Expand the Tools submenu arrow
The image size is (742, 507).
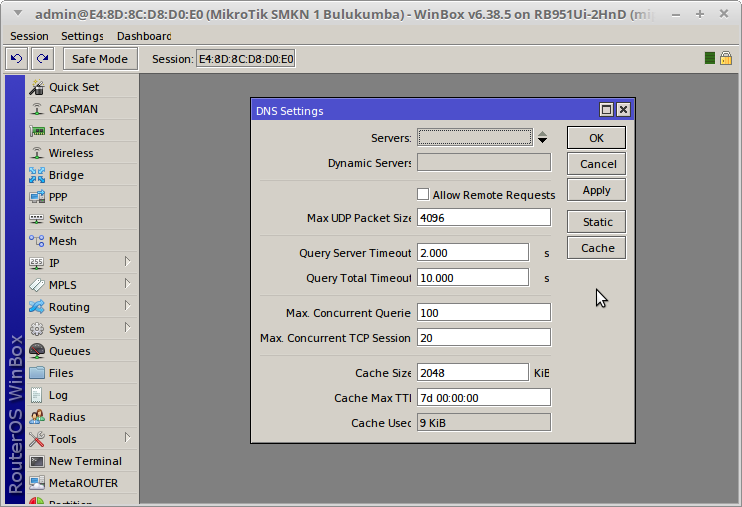pos(127,437)
